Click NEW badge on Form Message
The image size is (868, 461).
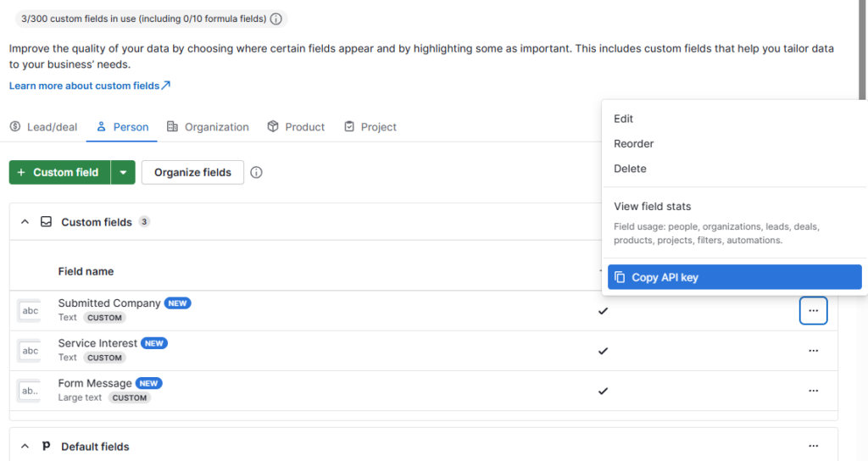(x=148, y=383)
